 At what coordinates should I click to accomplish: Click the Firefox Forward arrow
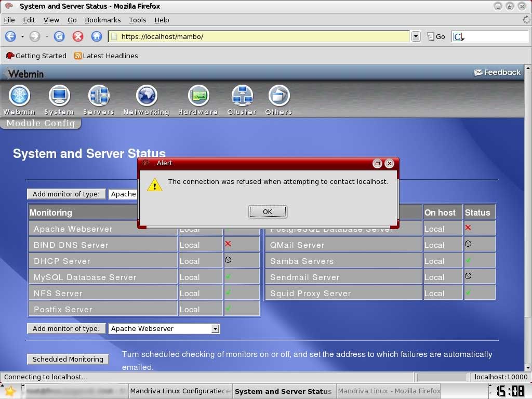(35, 36)
